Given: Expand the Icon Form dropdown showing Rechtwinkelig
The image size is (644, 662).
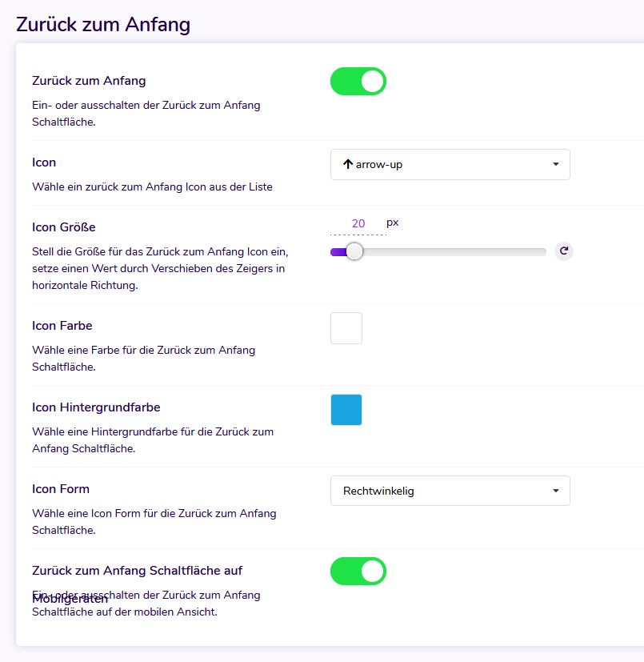Looking at the screenshot, I should [450, 491].
